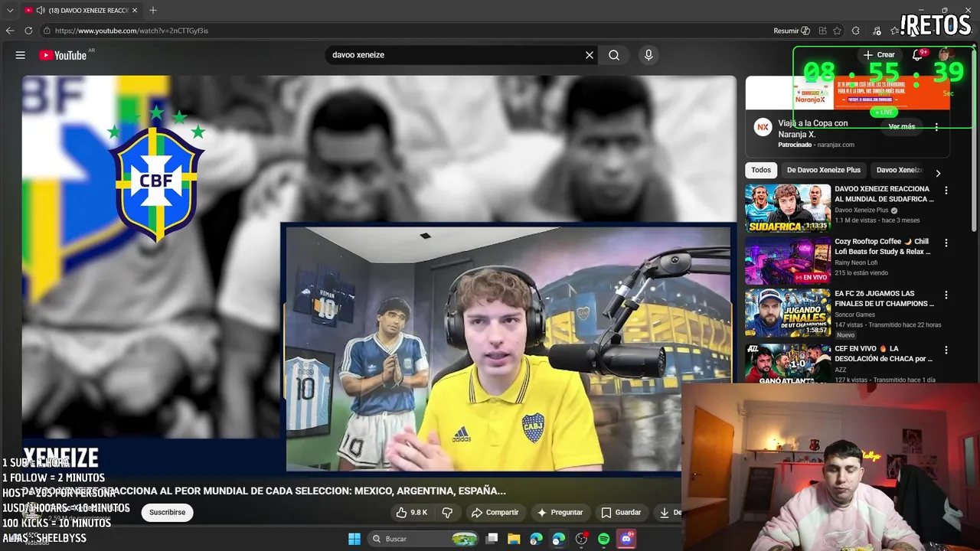This screenshot has height=551, width=980.
Task: Open CEF EN VIVO video thumbnail
Action: (x=788, y=363)
